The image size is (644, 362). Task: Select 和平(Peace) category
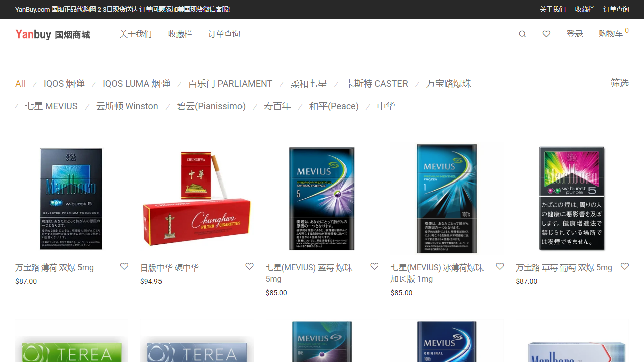(334, 106)
